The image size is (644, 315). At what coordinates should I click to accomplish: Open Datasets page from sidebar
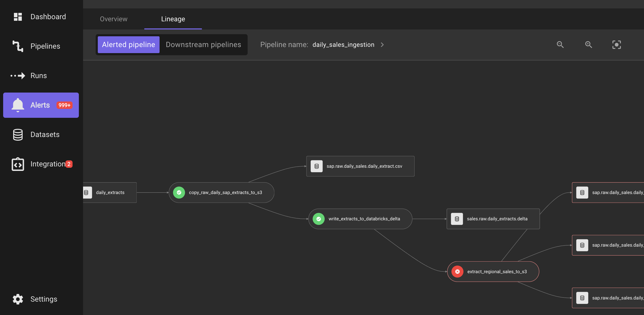click(x=45, y=135)
